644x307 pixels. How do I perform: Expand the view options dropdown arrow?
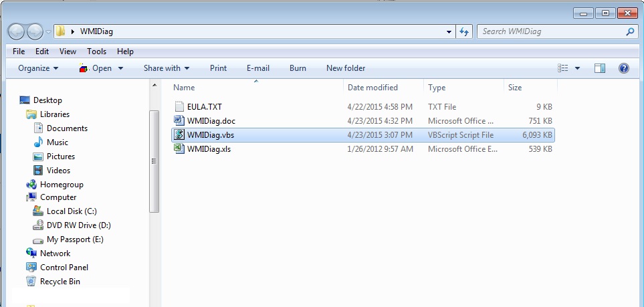[x=577, y=69]
